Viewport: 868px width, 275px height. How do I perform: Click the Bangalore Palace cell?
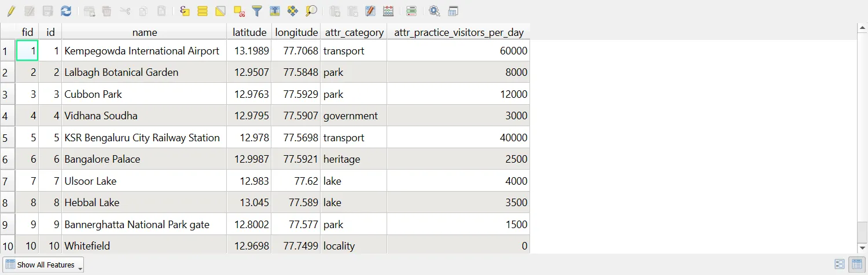pos(144,159)
